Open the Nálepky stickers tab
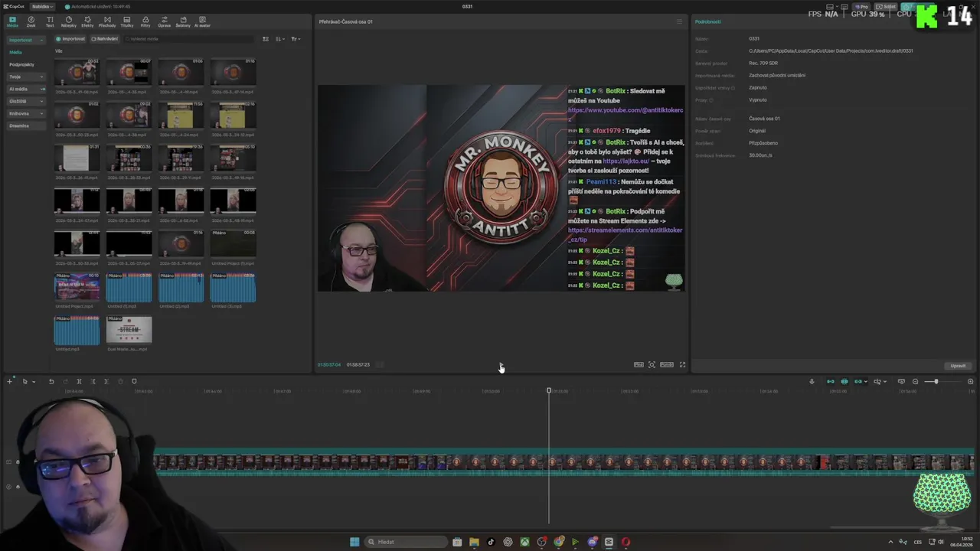Viewport: 980px width, 551px height. [x=69, y=21]
